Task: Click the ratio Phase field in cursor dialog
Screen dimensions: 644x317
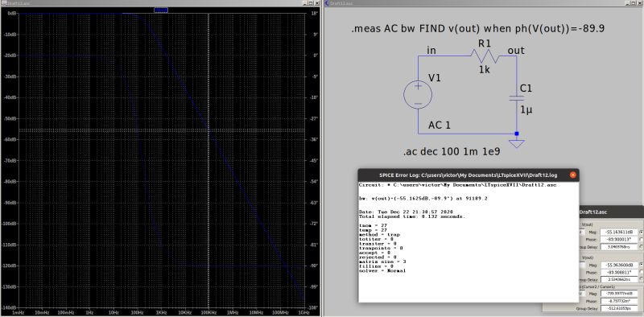Action: coord(619,301)
